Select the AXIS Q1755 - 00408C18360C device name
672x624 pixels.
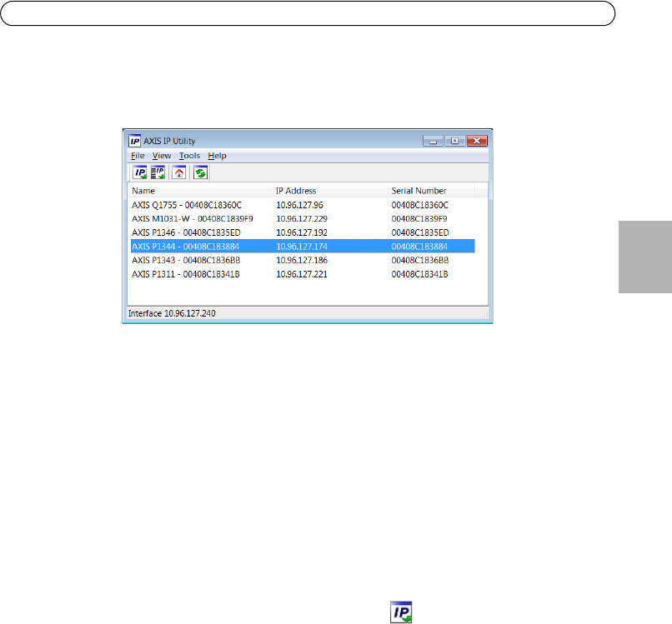187,205
